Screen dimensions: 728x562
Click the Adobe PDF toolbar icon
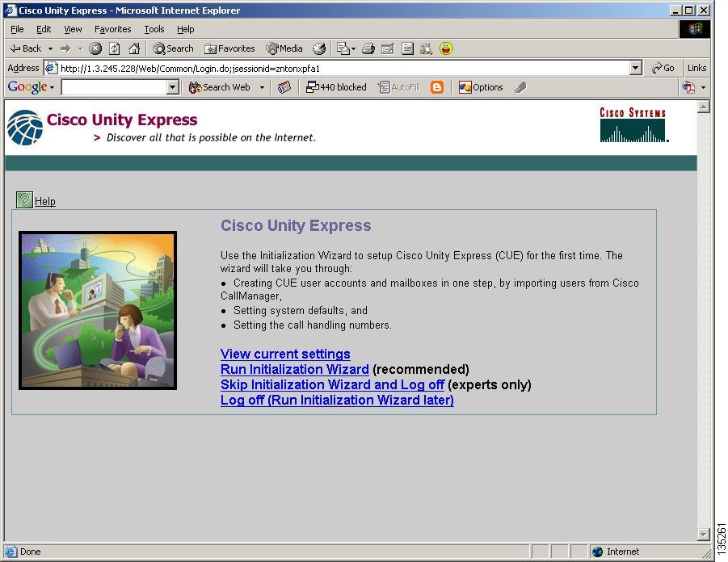click(x=688, y=87)
